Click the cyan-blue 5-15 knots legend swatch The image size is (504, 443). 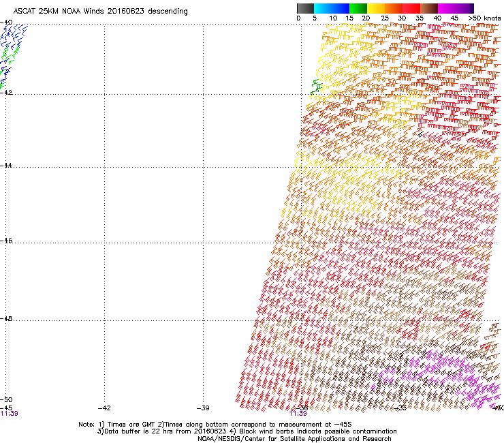tap(332, 8)
